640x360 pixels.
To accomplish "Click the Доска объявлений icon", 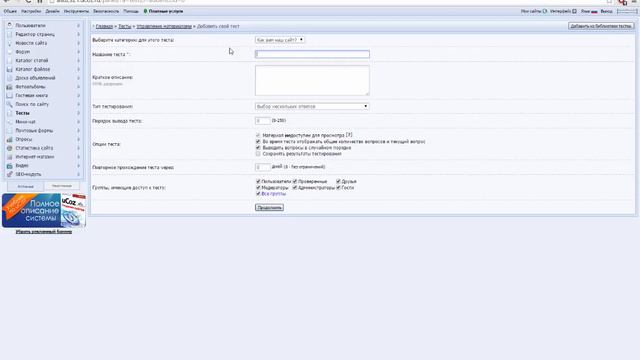I will click(x=9, y=78).
